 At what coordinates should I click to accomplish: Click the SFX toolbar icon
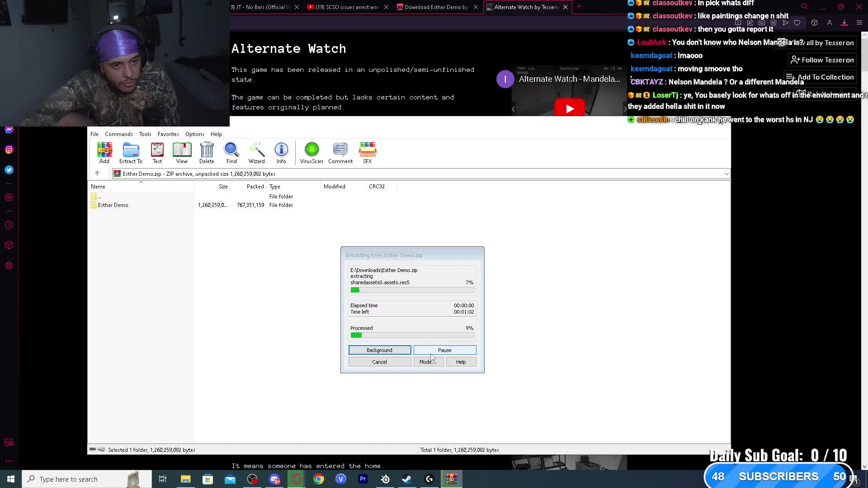[x=368, y=153]
